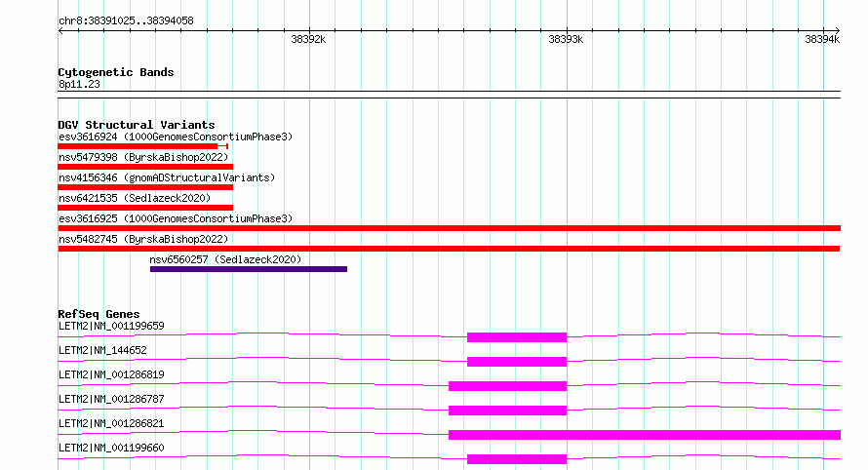
Task: Click the chr8:38391025..38394058 coordinate text
Action: coord(126,20)
